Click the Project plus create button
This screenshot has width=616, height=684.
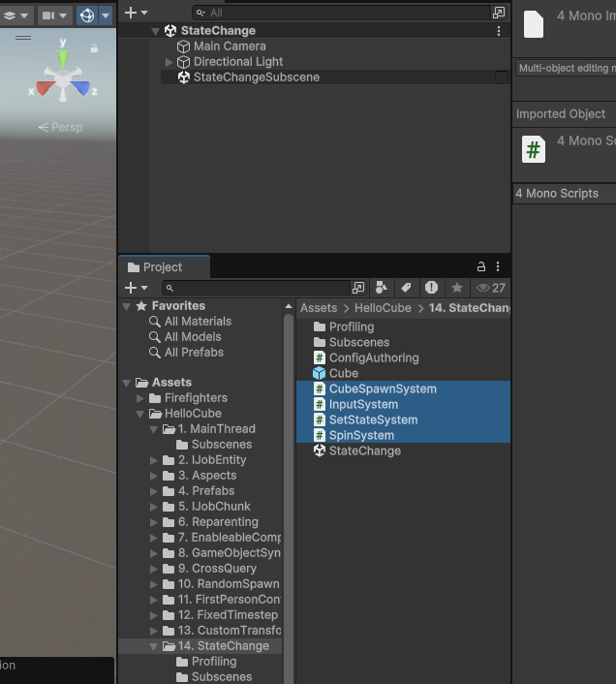[131, 288]
